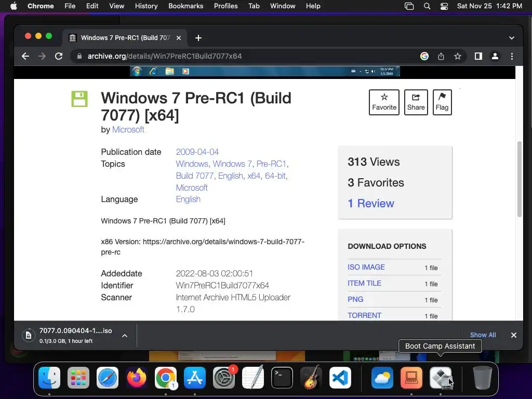Open App Store from the dock
Screen dimensions: 532x399
coord(195,378)
